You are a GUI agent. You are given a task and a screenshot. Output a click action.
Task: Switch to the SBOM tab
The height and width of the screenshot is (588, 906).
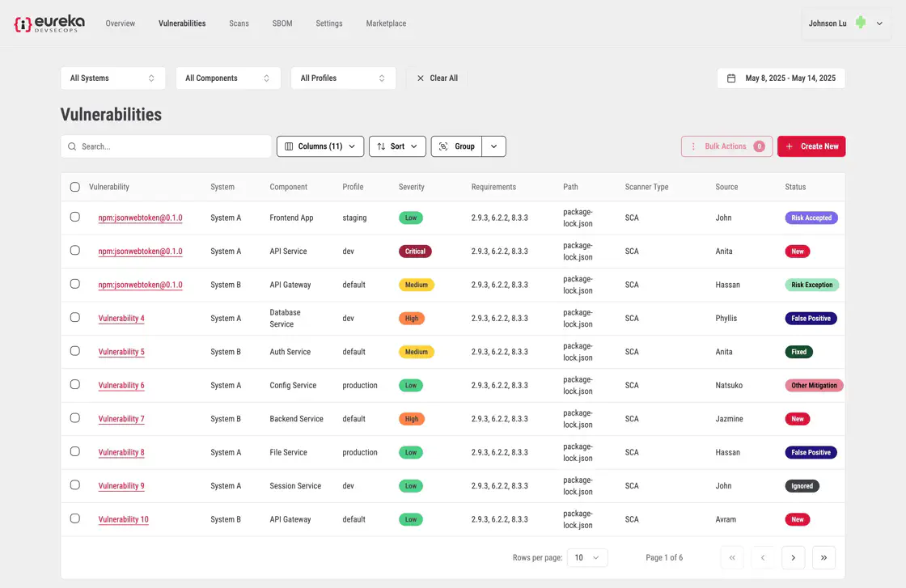[x=283, y=23]
